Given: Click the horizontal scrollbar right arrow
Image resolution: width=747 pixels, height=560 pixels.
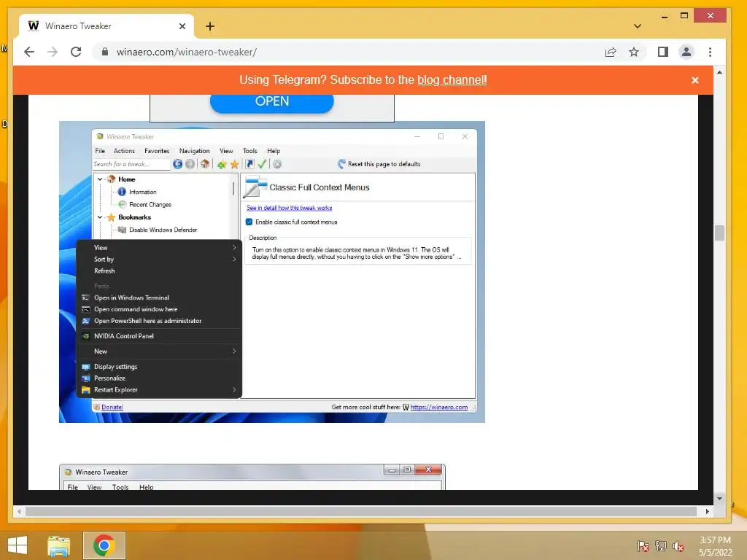Looking at the screenshot, I should pos(708,511).
